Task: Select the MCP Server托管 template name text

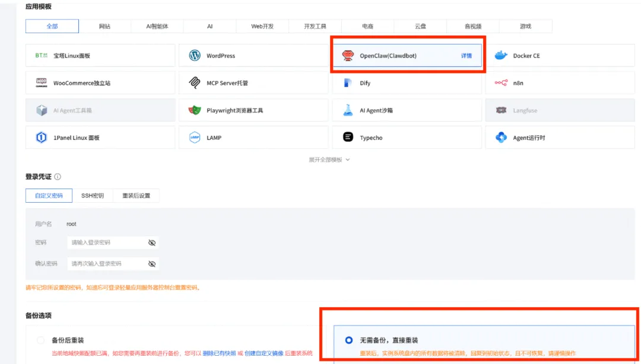Action: pos(227,83)
